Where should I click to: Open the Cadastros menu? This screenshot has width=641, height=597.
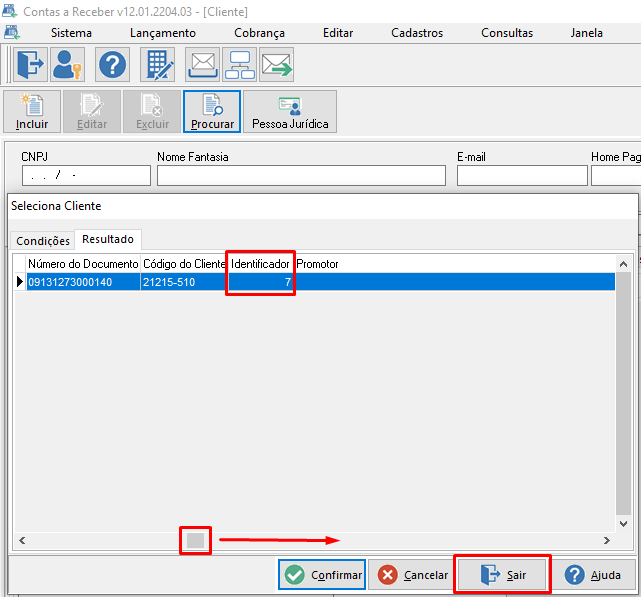click(x=417, y=33)
